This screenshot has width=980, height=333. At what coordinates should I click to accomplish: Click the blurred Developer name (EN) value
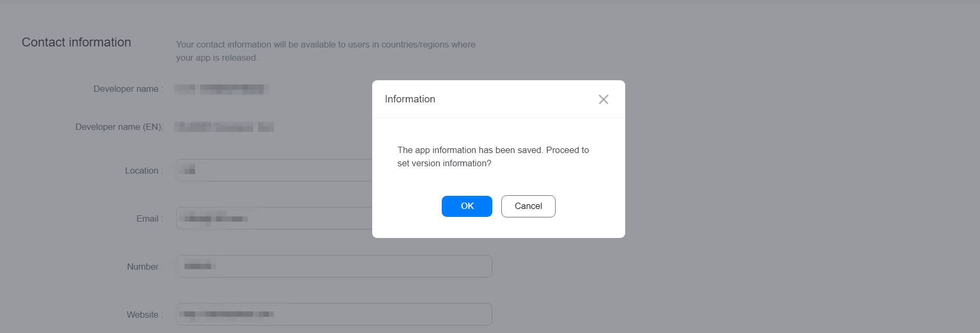point(225,127)
